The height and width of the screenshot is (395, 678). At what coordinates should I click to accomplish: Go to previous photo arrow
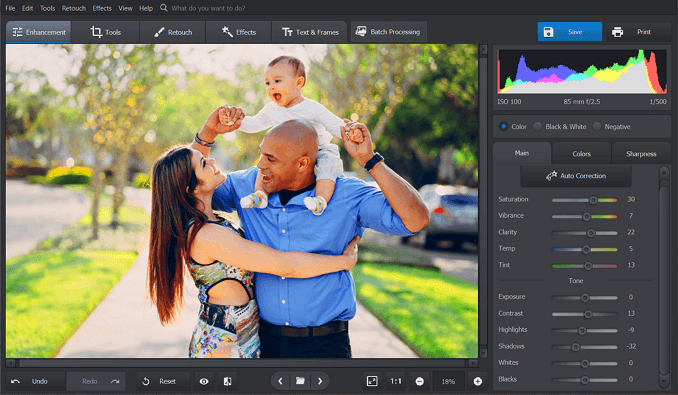pos(280,381)
